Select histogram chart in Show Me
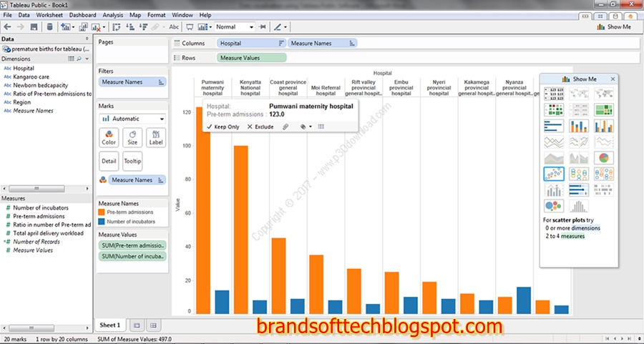 (x=579, y=206)
